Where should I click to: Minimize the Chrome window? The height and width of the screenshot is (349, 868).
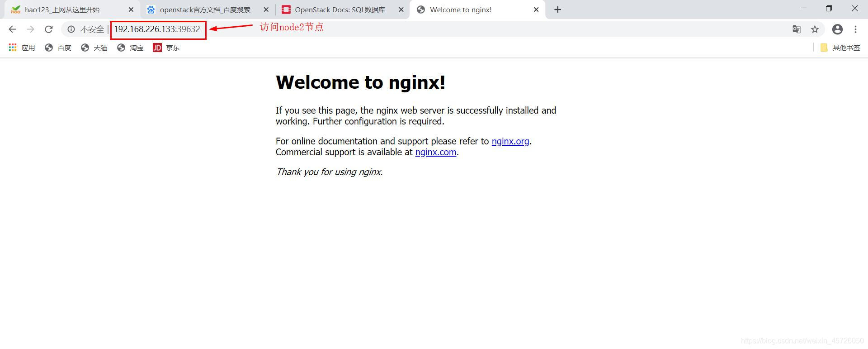click(803, 8)
